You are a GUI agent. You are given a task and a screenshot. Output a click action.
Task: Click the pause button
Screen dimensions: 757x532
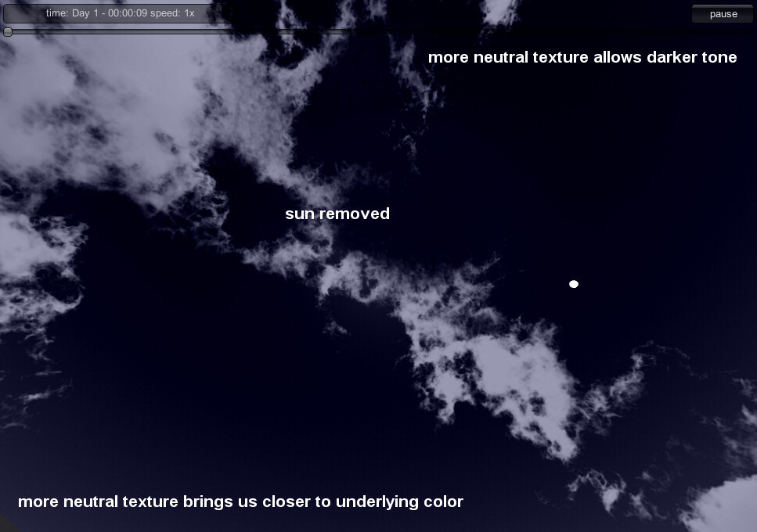[723, 14]
